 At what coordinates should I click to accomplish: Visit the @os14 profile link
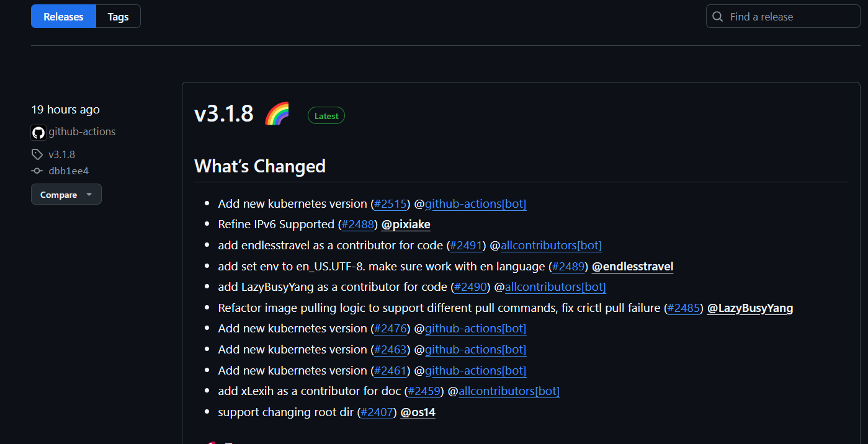pyautogui.click(x=418, y=412)
